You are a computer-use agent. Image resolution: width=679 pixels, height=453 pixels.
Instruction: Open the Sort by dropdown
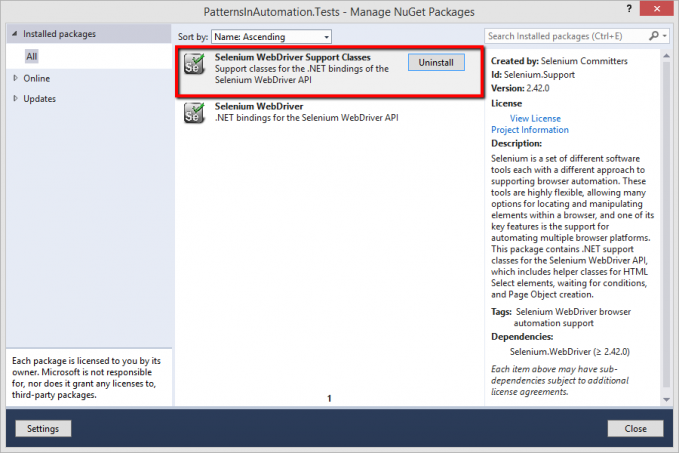click(x=272, y=37)
